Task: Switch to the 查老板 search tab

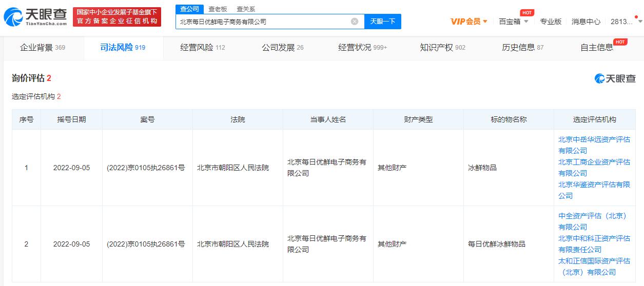Action: (x=218, y=9)
